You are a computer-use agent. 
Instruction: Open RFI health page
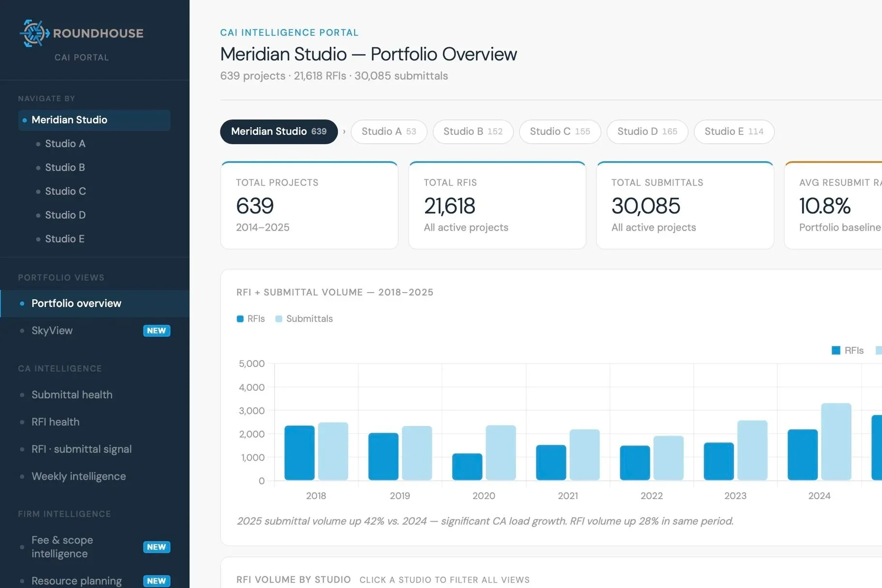[x=56, y=422]
